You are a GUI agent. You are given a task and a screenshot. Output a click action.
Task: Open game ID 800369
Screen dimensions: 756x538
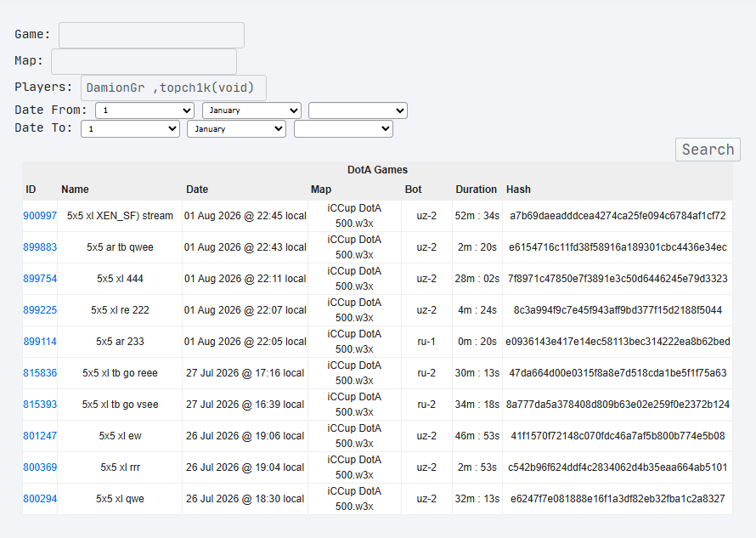pos(40,467)
